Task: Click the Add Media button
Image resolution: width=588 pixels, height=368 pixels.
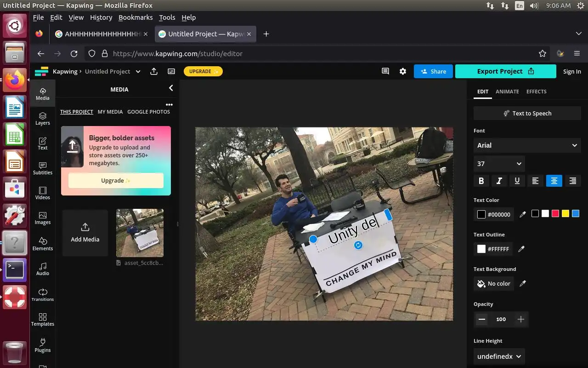Action: point(85,233)
